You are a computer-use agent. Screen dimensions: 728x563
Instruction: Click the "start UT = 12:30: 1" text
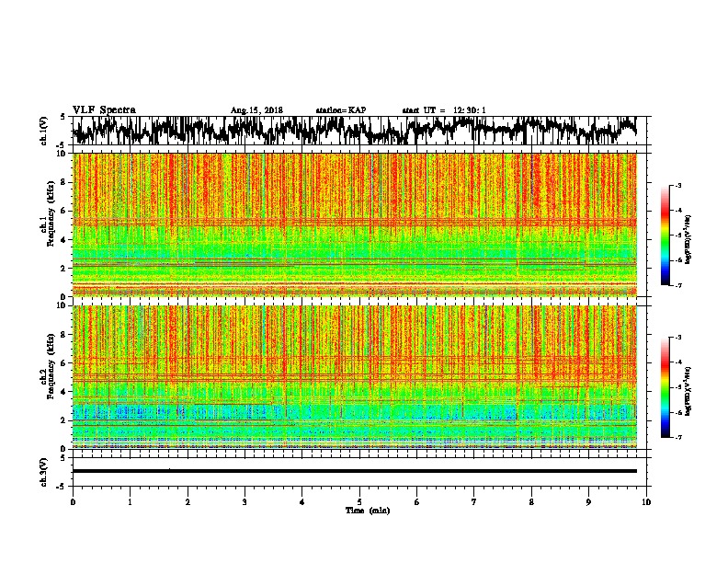point(444,110)
